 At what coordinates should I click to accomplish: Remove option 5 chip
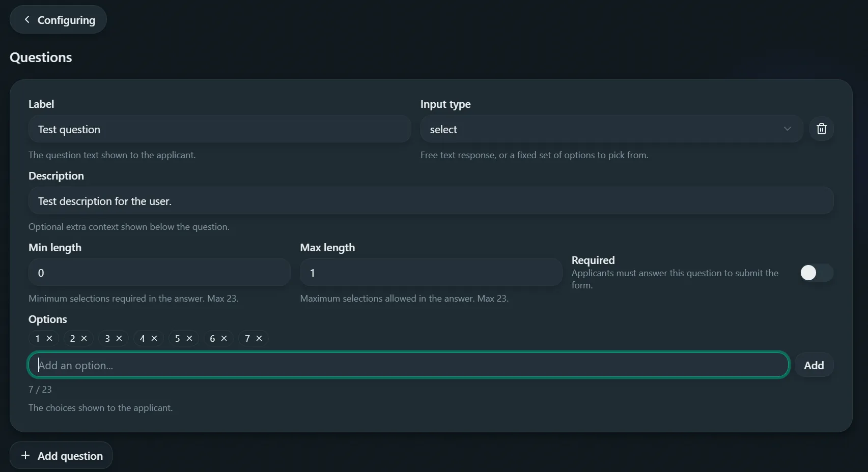coord(189,338)
